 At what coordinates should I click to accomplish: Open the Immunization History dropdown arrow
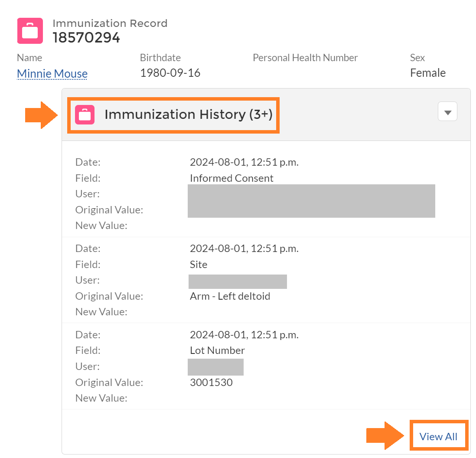447,111
